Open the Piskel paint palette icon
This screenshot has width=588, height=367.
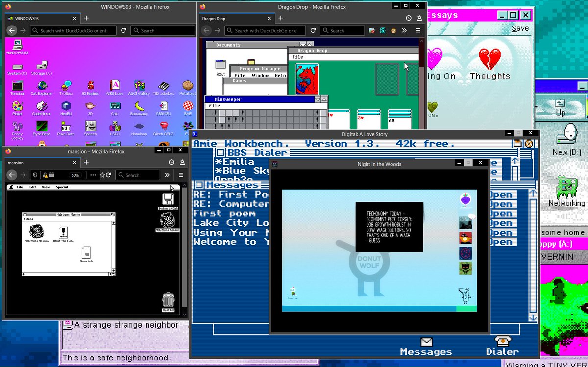coord(17,106)
